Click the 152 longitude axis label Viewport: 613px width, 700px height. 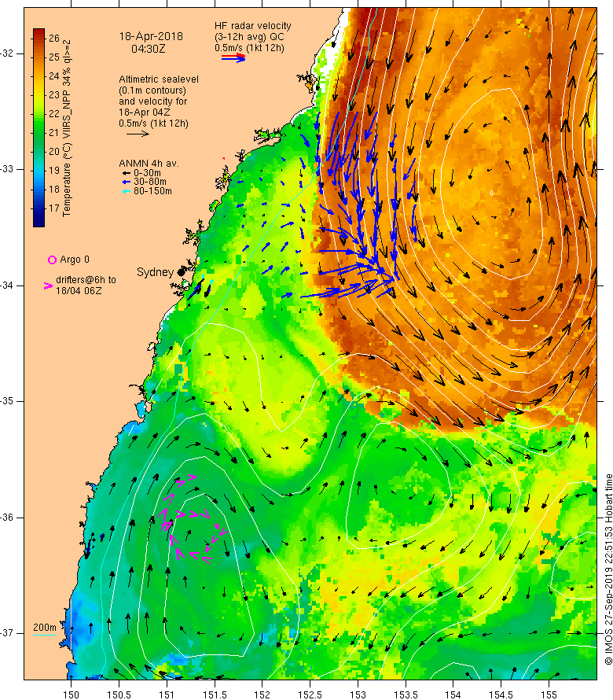click(x=262, y=694)
